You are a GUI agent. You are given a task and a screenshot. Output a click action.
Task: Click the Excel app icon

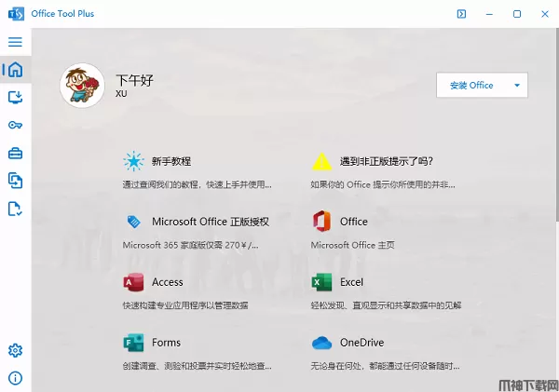(321, 282)
